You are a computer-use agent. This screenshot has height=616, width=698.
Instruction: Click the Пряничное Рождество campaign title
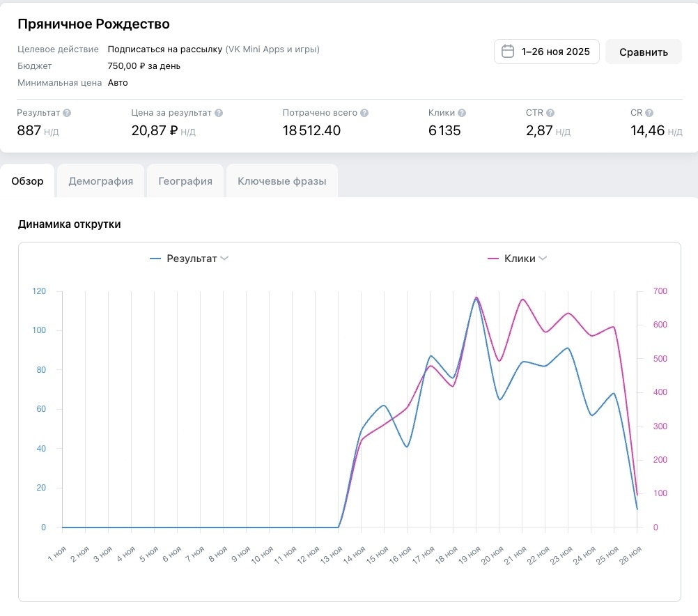click(93, 24)
